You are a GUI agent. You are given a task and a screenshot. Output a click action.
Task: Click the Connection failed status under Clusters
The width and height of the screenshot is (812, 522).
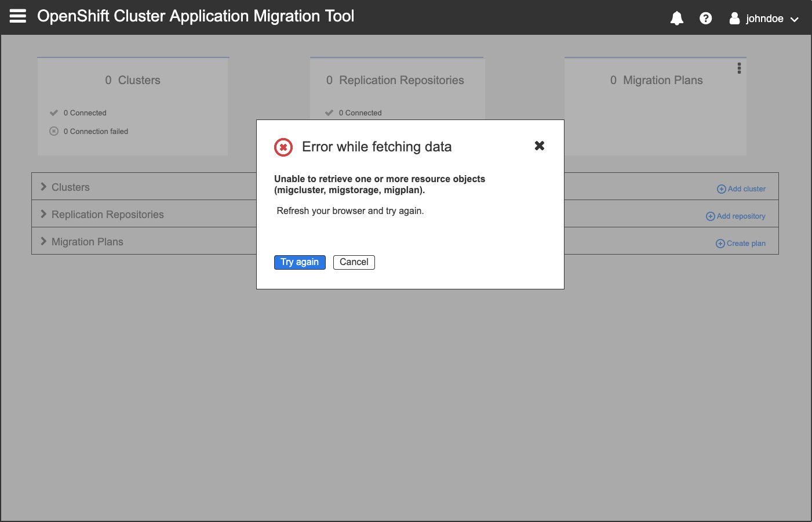(54, 131)
